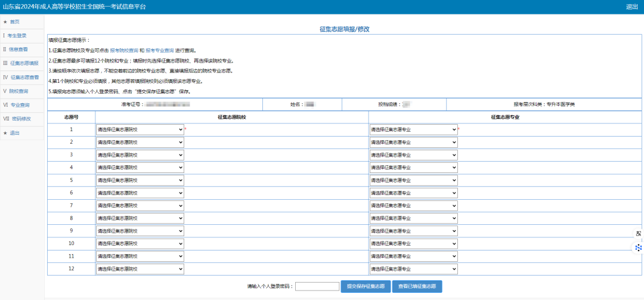Open major dropdown for 志愿 12
This screenshot has height=300, width=644.
click(x=413, y=269)
